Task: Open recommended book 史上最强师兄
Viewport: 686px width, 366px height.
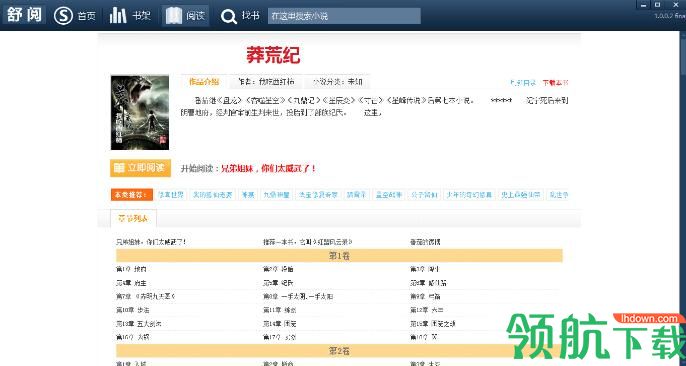Action: pos(521,195)
